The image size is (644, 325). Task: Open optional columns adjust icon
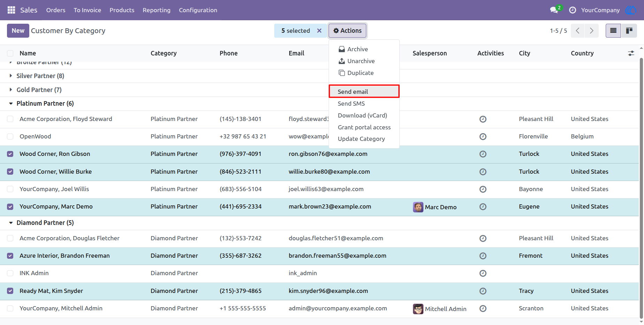[631, 53]
